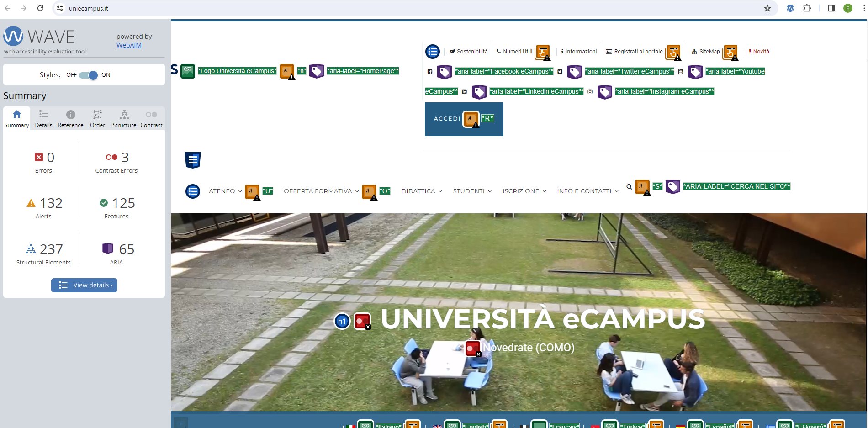Click the linked image icon by logo
This screenshot has height=428, width=868.
click(188, 71)
